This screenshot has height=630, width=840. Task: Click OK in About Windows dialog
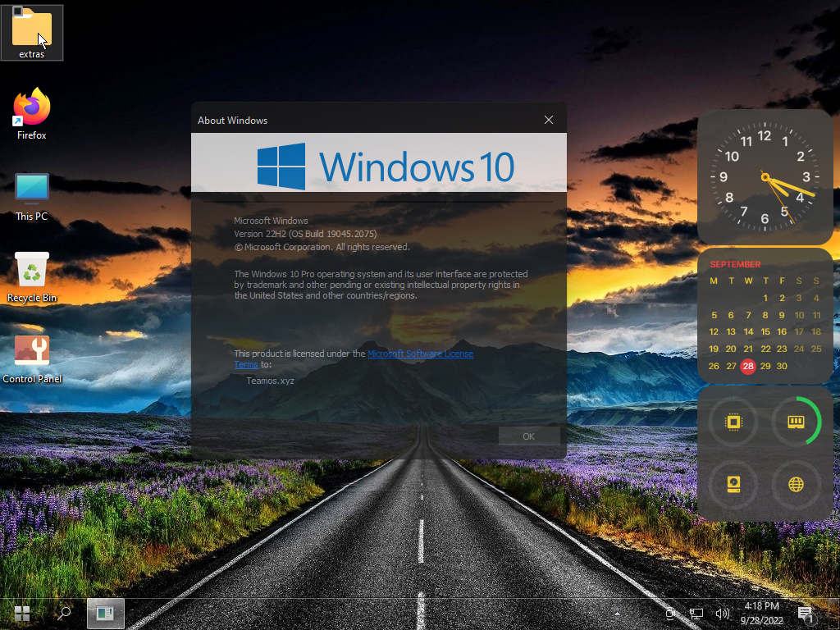(x=529, y=436)
